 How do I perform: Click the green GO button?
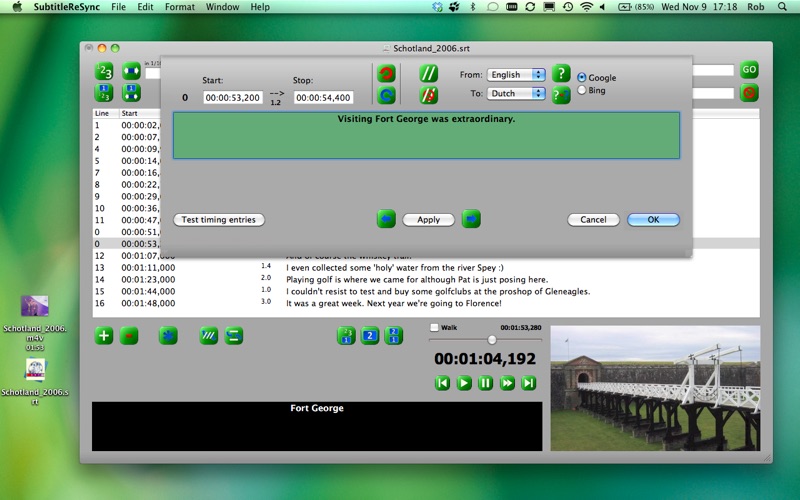[x=749, y=70]
